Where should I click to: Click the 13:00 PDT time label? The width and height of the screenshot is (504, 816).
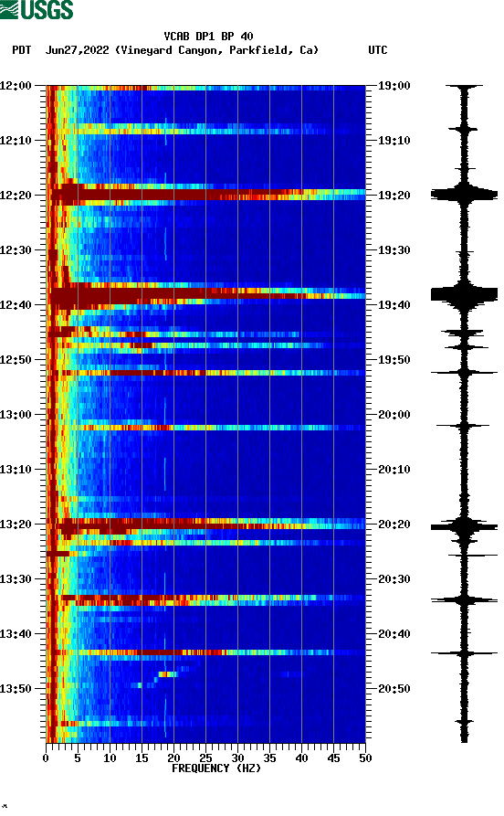[16, 415]
